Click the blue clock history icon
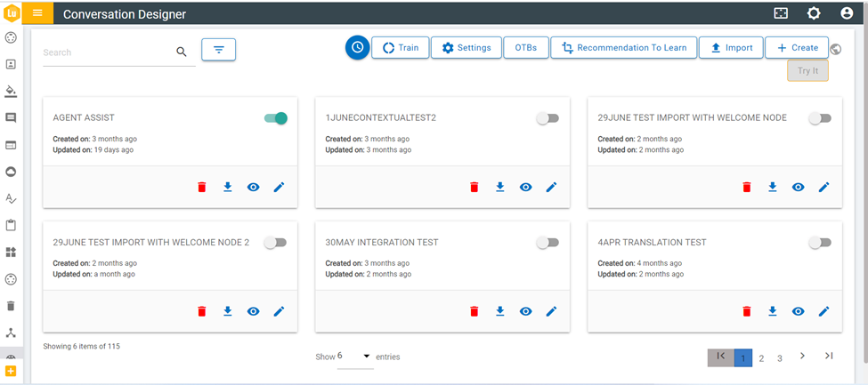 pyautogui.click(x=358, y=48)
